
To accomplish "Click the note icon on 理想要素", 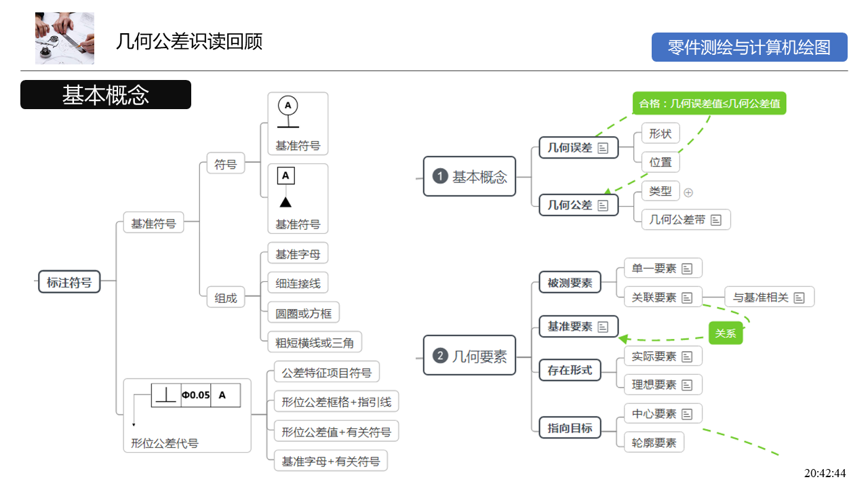I will pyautogui.click(x=687, y=385).
